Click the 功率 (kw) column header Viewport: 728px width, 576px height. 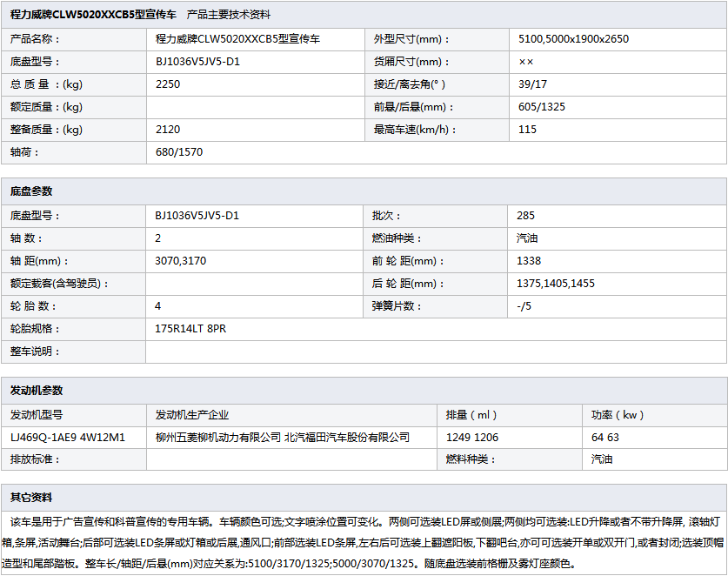click(x=618, y=415)
